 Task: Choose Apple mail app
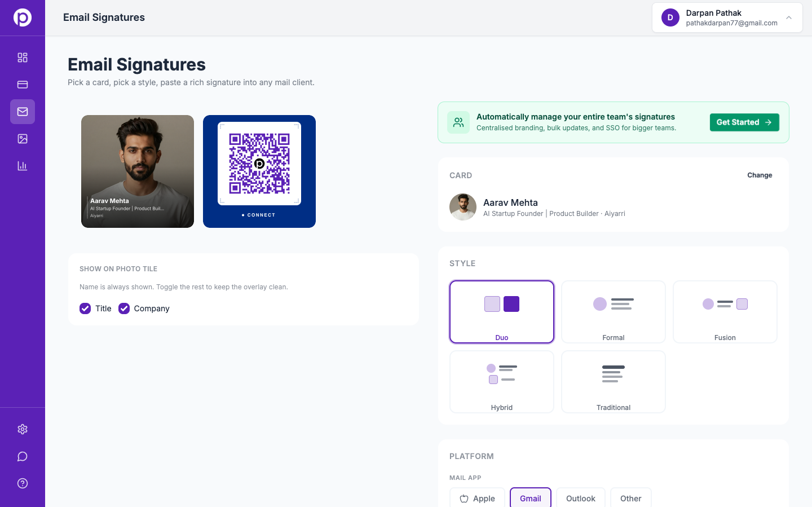478,499
